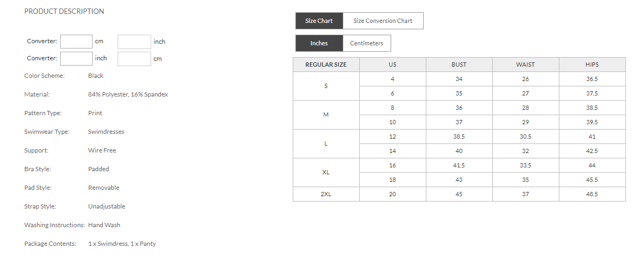The image size is (644, 257).
Task: Click the HIPS column header
Action: coord(592,65)
